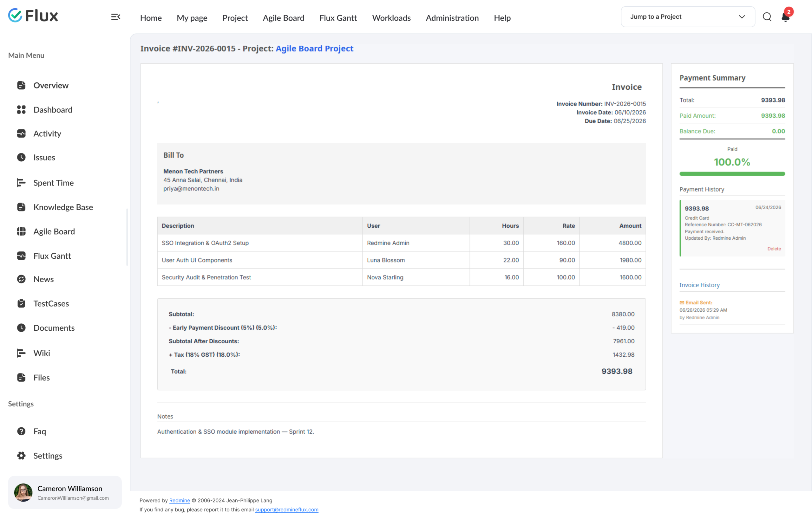
Task: Click the Hours column header
Action: [x=496, y=226]
